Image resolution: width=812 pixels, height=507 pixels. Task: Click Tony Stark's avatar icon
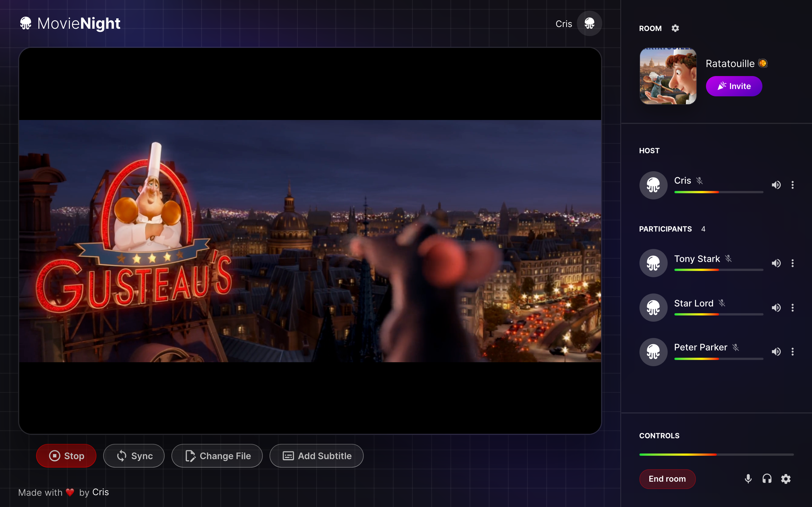653,263
